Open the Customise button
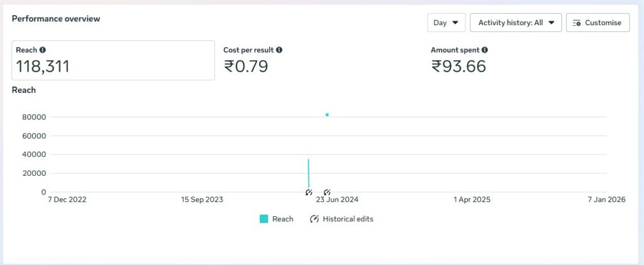 coord(597,23)
